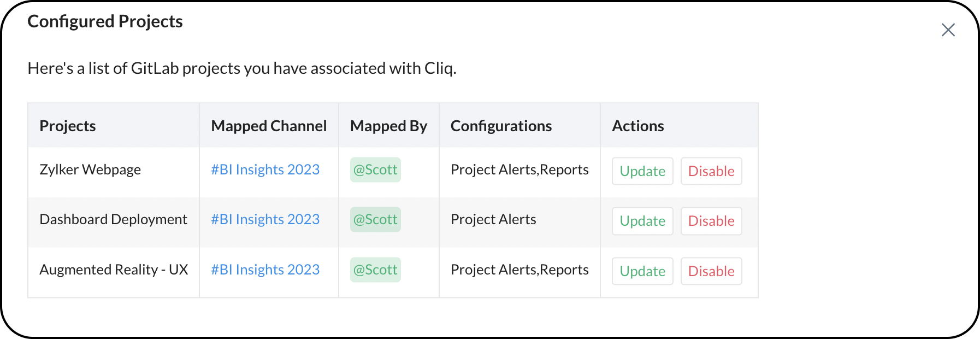
Task: Update the Zylker Webpage project configuration
Action: (642, 171)
